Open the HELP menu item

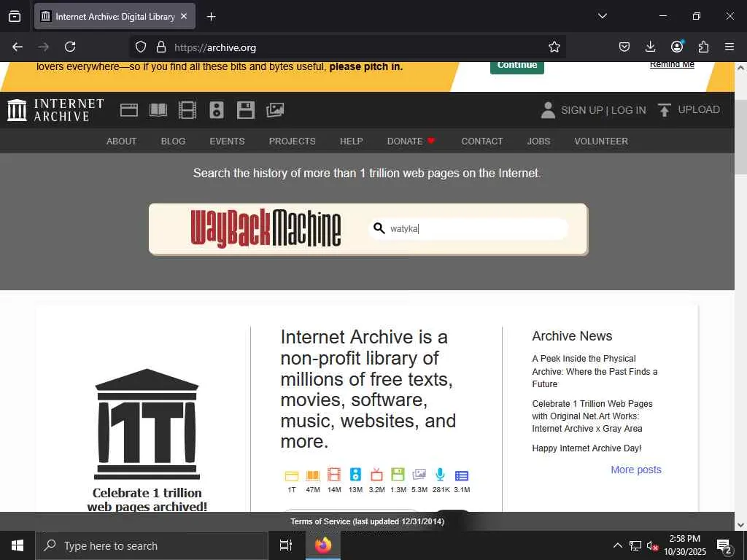(x=351, y=141)
